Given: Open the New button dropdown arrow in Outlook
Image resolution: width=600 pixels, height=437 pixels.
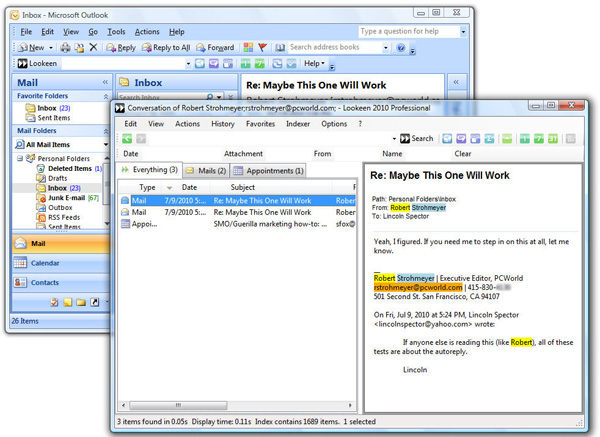Looking at the screenshot, I should click(51, 48).
